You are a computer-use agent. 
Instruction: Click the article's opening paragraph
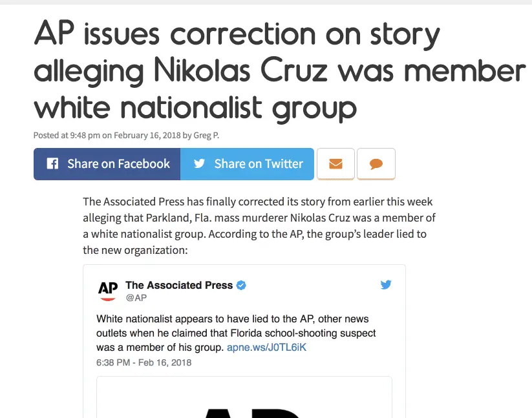259,225
